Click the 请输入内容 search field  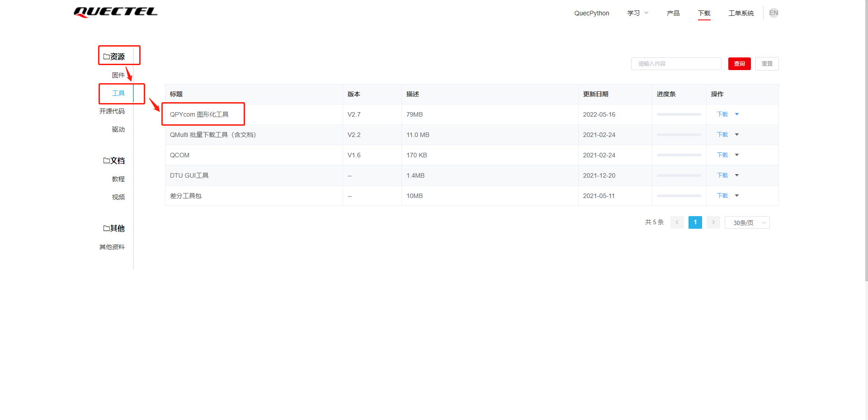point(676,64)
